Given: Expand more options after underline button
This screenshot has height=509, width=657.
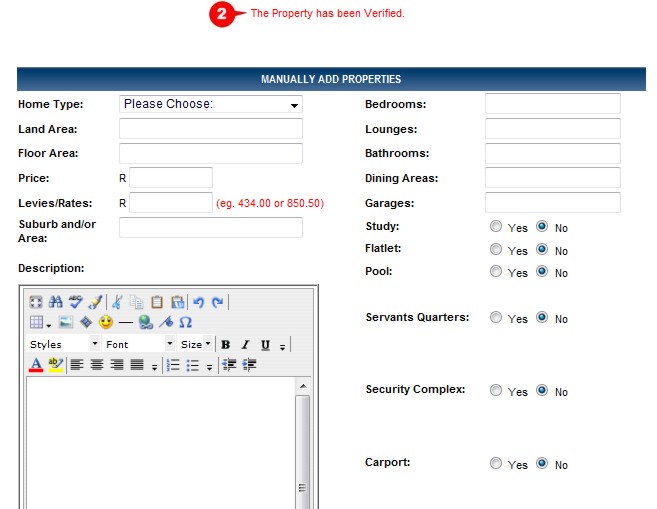Looking at the screenshot, I should coord(283,347).
